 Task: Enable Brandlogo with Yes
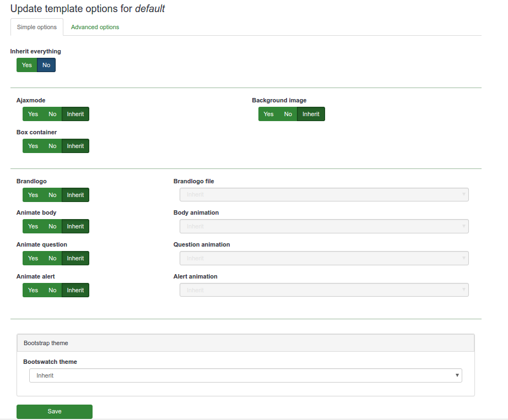point(33,195)
